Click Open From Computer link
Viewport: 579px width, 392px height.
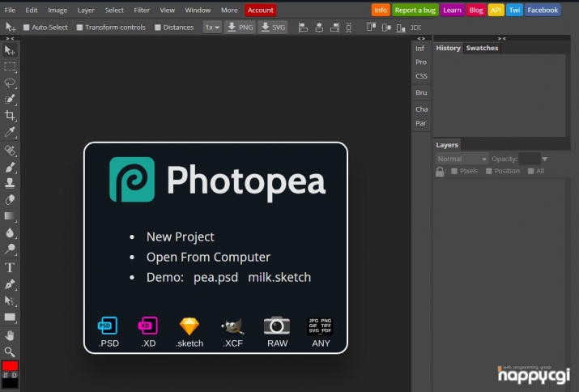pyautogui.click(x=208, y=257)
